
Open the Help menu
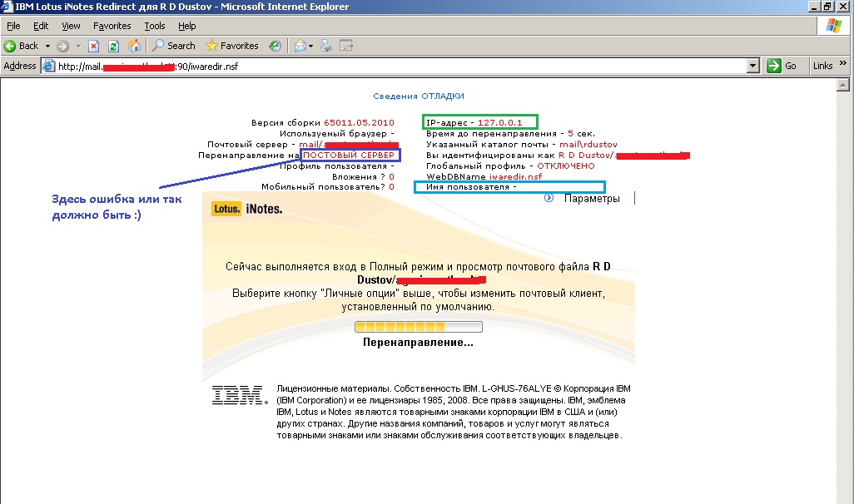point(186,26)
